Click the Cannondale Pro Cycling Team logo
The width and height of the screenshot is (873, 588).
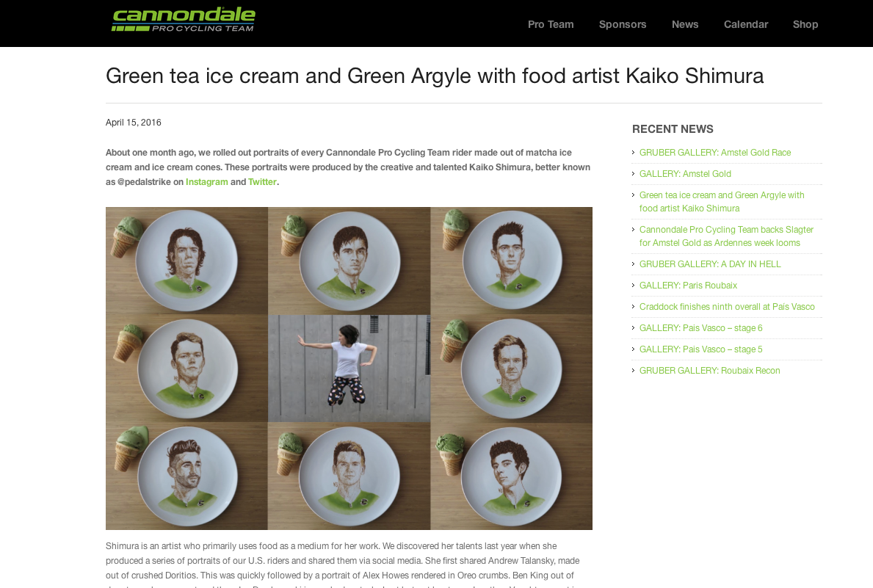pos(183,20)
